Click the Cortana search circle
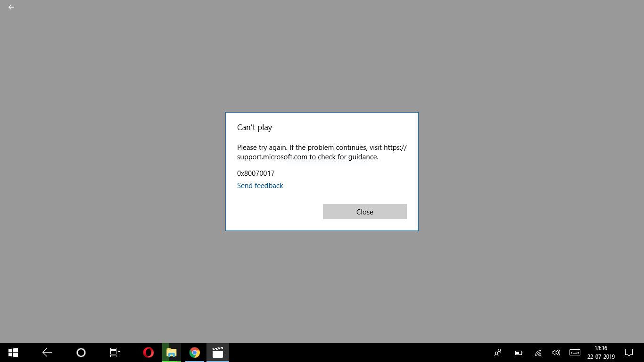Image resolution: width=644 pixels, height=362 pixels. tap(81, 352)
